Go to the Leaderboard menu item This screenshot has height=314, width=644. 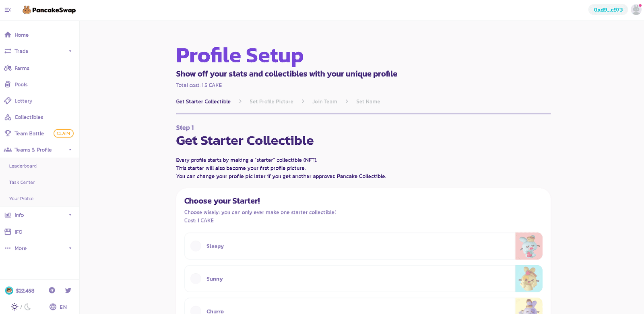pos(23,166)
